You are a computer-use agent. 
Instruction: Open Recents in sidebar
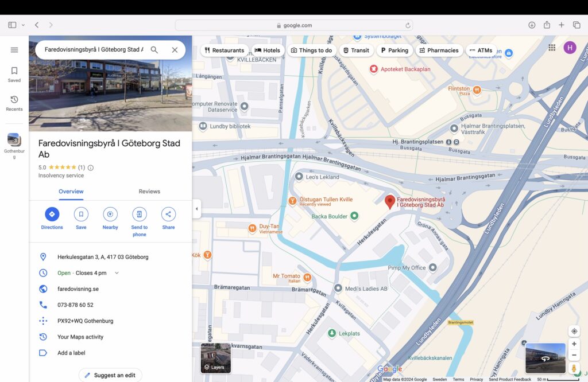14,103
